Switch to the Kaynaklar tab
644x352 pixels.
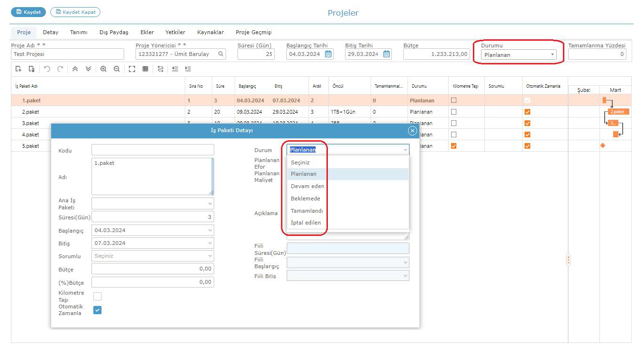click(210, 32)
